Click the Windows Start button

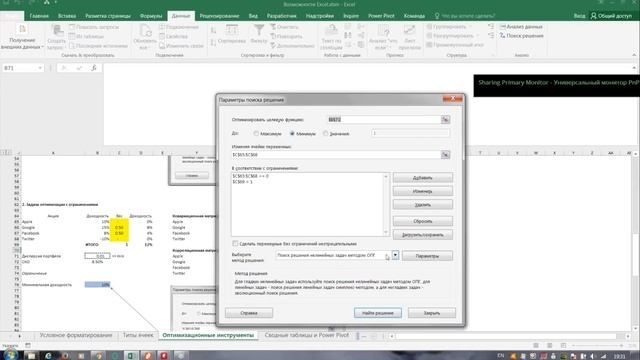point(9,355)
